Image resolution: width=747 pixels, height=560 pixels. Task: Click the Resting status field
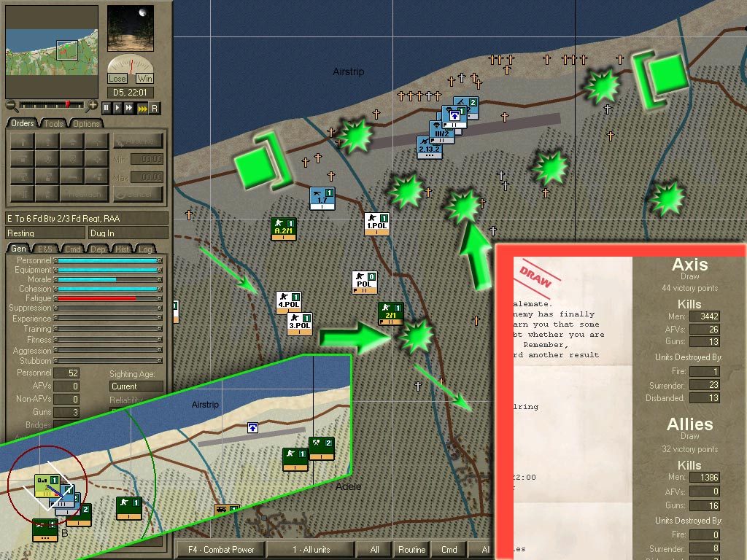coord(45,233)
